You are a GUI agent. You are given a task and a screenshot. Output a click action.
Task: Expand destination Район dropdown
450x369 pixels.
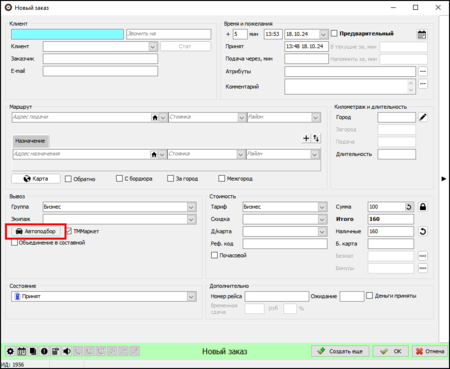pos(315,154)
